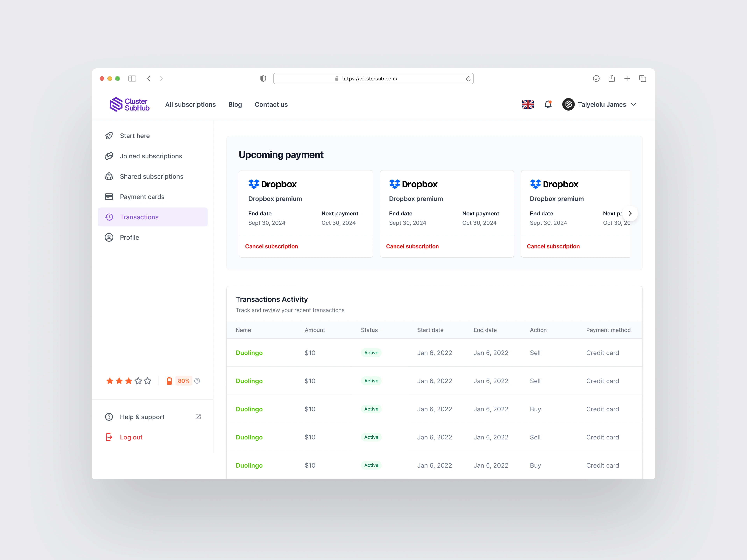Click the browser address bar
The image size is (747, 560).
click(x=373, y=79)
